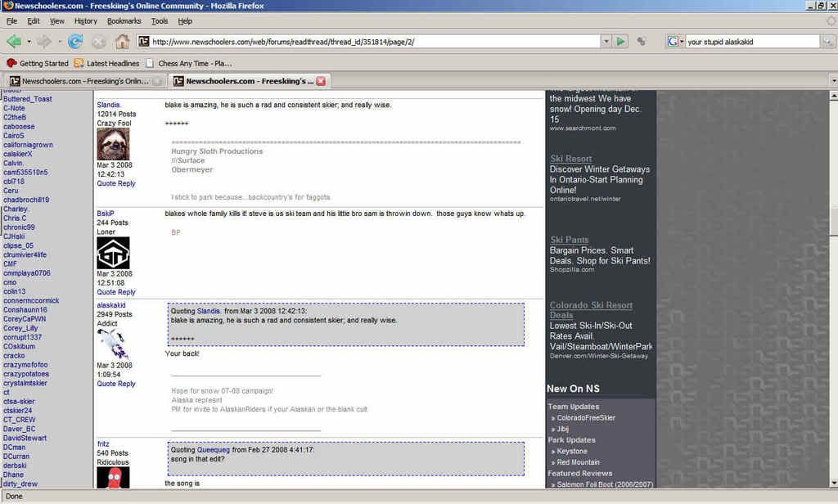The image size is (838, 504).
Task: Click the Forward navigation arrow
Action: pos(43,41)
